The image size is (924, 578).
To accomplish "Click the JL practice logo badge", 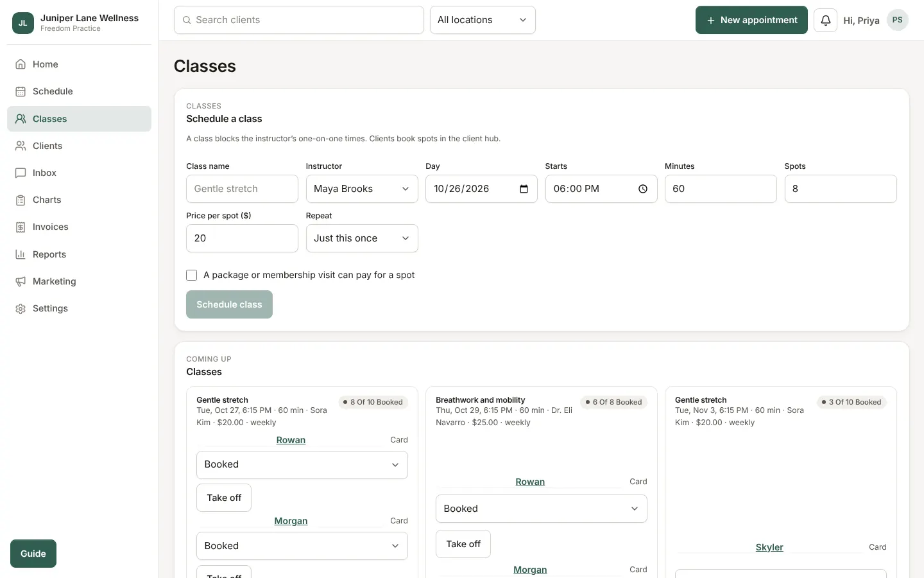I will tap(23, 22).
